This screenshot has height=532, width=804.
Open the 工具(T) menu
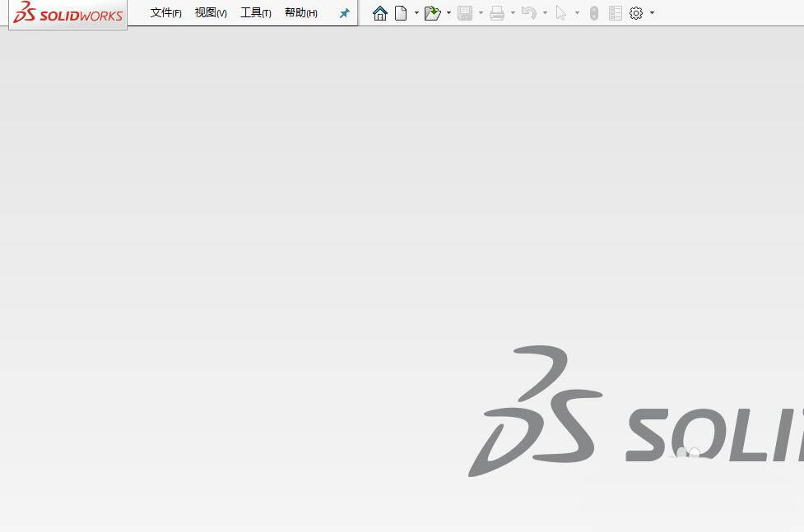tap(256, 13)
